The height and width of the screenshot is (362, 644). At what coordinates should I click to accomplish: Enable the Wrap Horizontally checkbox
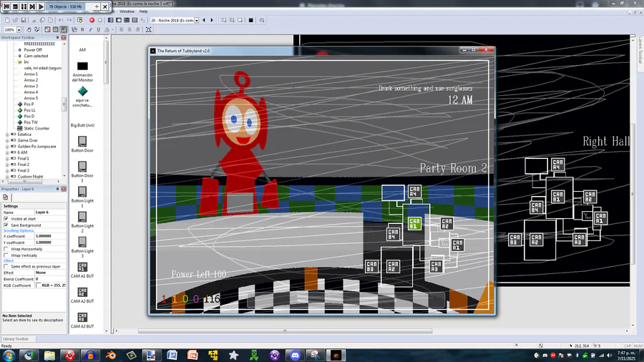tap(6, 249)
